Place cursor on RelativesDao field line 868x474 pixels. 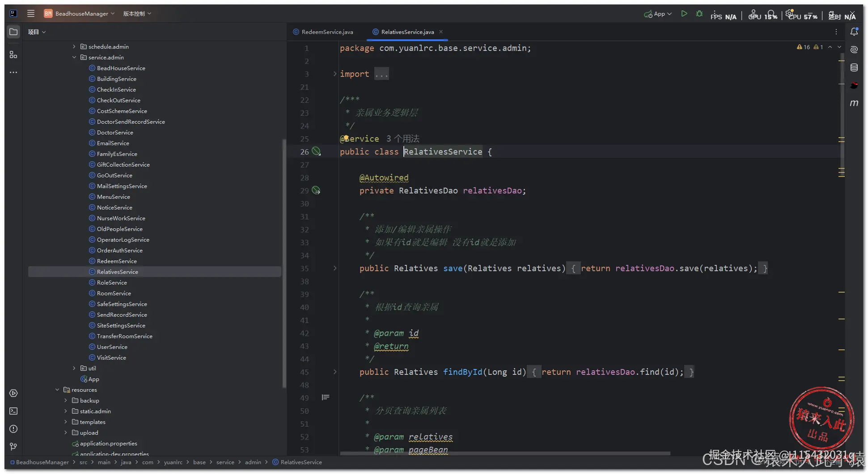point(443,190)
